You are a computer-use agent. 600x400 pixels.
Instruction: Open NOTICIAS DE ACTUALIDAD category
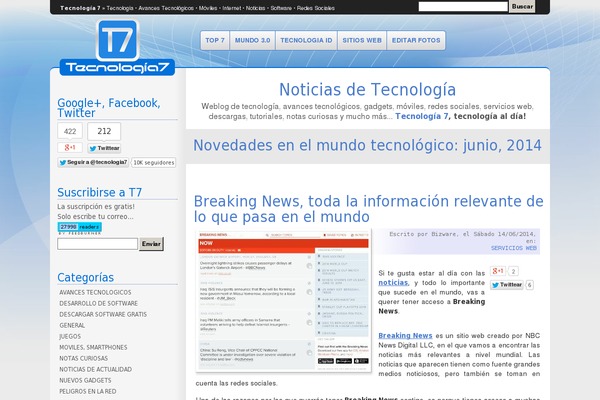coord(96,370)
